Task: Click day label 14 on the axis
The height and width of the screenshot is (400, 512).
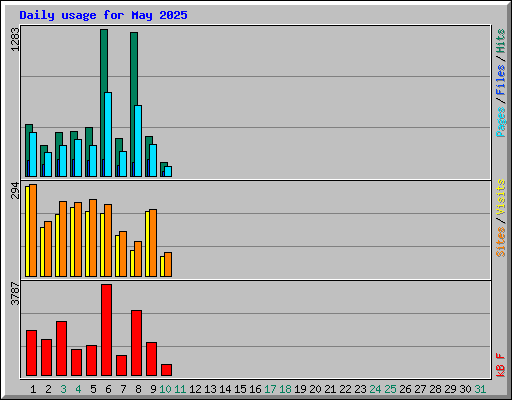Action: (x=225, y=389)
